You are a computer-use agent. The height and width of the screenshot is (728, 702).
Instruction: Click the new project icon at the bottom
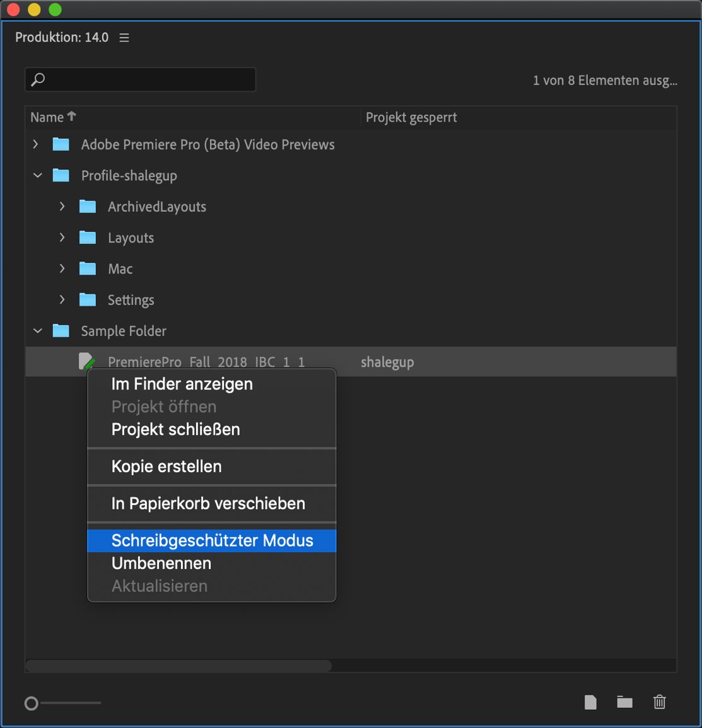coord(590,702)
